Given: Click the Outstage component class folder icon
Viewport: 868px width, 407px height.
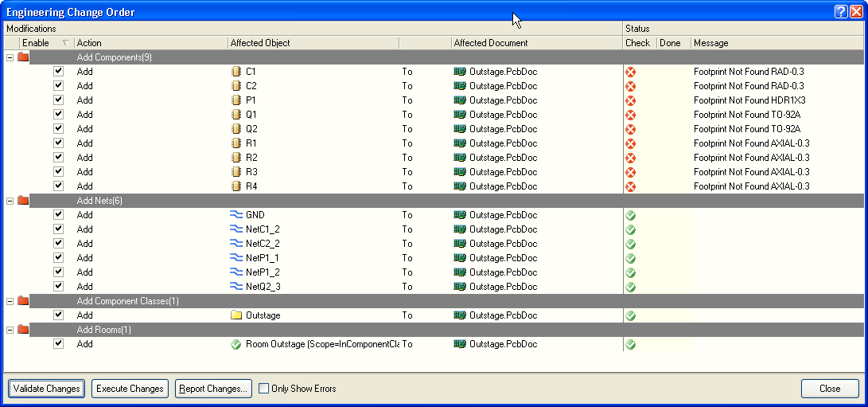Looking at the screenshot, I should click(x=235, y=315).
